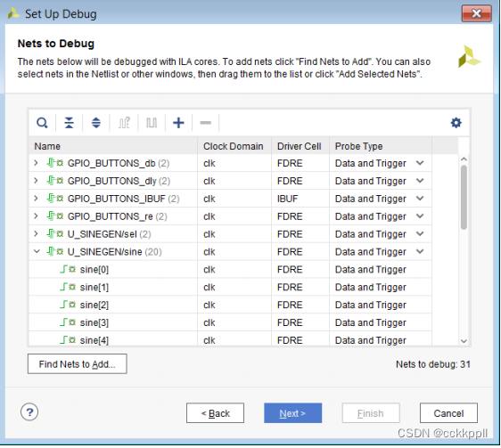Click the net icon beside sine[4]
Screen dimensions: 501x448
point(68,340)
